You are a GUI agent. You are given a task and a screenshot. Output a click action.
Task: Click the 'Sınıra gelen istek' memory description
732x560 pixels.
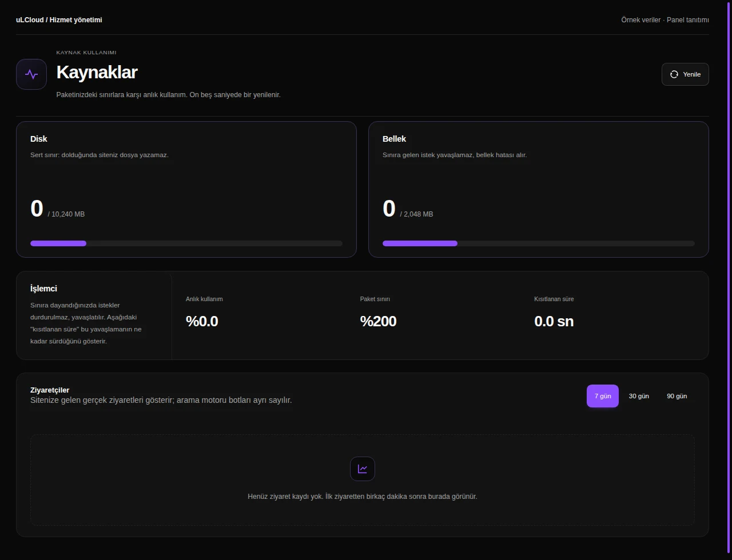(455, 155)
